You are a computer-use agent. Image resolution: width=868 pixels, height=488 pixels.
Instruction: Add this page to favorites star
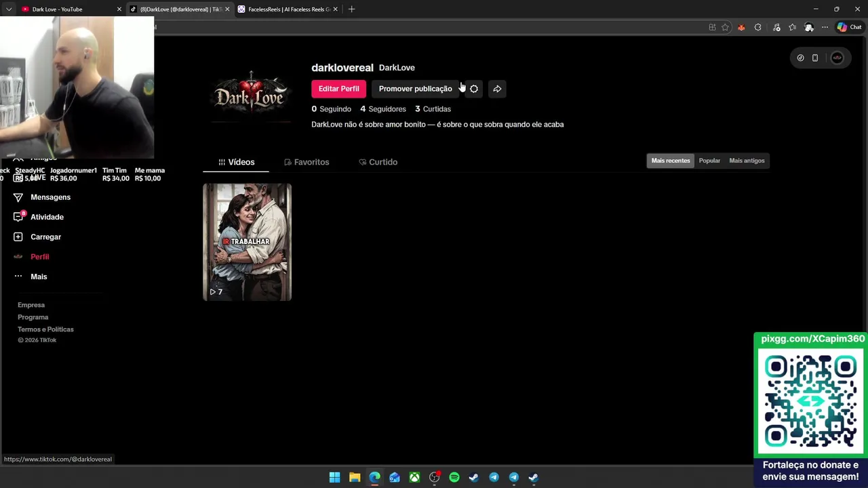pos(725,27)
